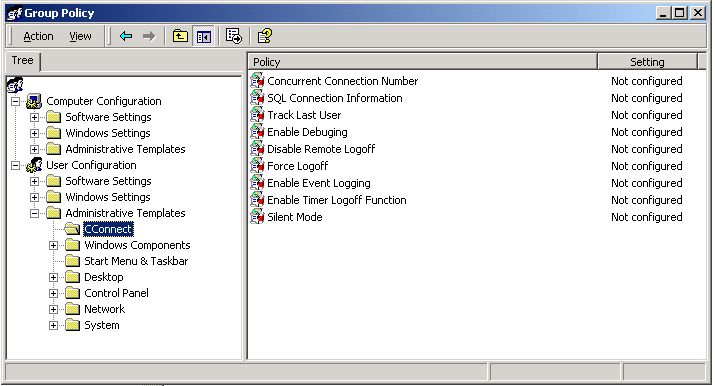715x386 pixels.
Task: Select the Computer Configuration node icon
Action: [x=34, y=101]
